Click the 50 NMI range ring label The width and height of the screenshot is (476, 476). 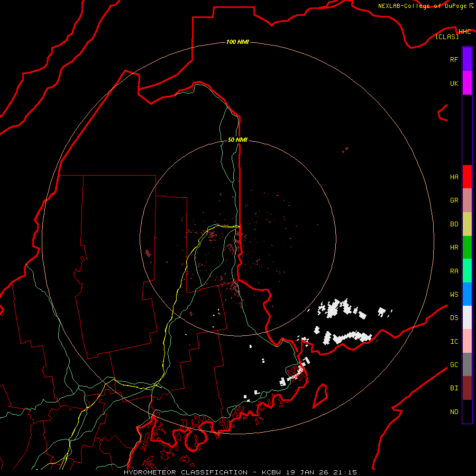click(237, 140)
